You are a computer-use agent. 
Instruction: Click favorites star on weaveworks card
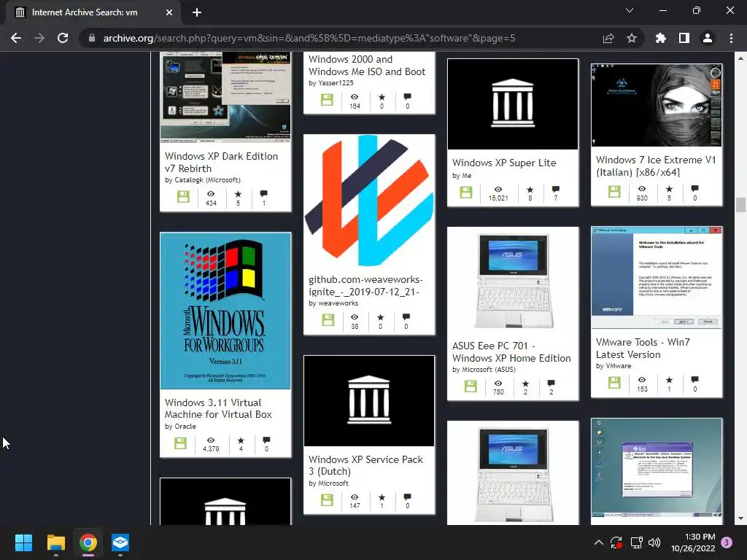pos(380,317)
